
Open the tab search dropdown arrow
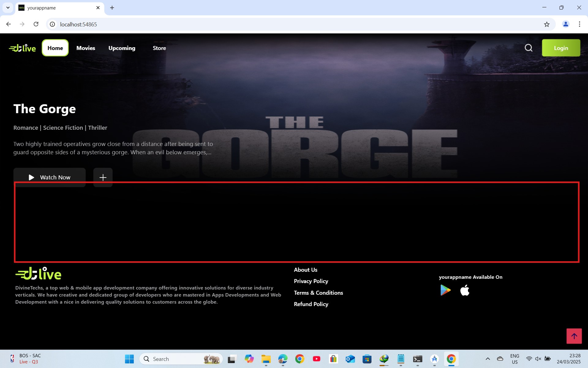point(8,8)
